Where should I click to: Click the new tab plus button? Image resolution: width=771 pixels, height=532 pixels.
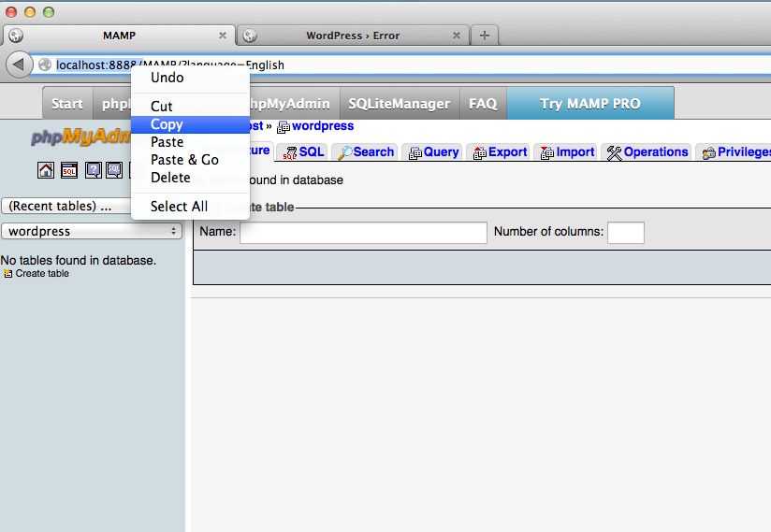pos(485,36)
